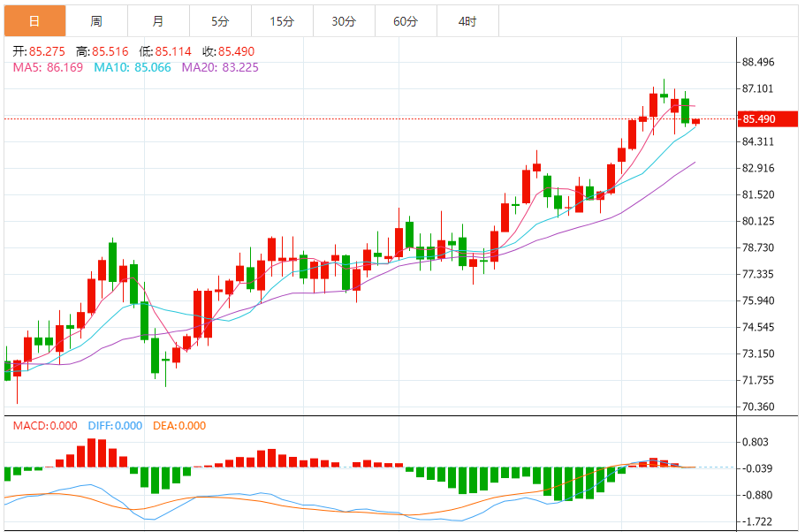Viewport: 805px width, 532px height.
Task: Click the 84.311 price axis label
Action: pos(758,141)
